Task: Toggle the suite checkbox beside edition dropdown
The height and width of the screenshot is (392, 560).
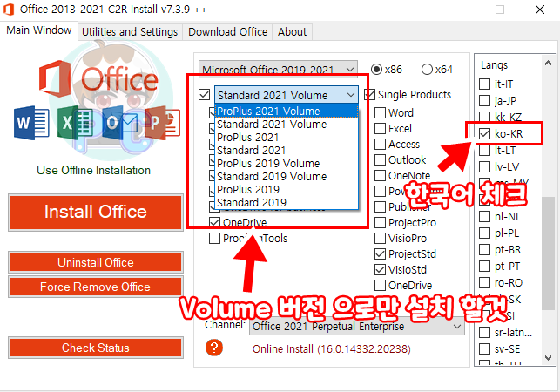Action: click(x=205, y=95)
